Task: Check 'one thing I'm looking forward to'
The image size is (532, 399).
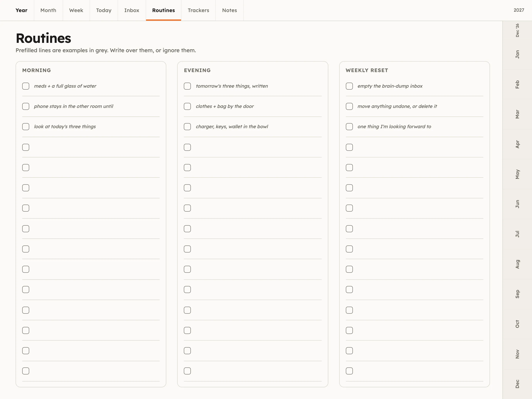Action: click(x=349, y=127)
